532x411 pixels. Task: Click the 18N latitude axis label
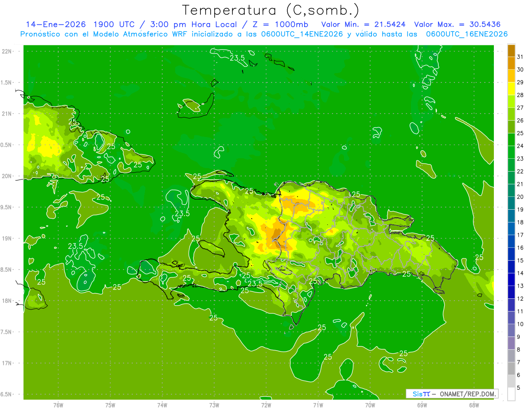click(7, 301)
